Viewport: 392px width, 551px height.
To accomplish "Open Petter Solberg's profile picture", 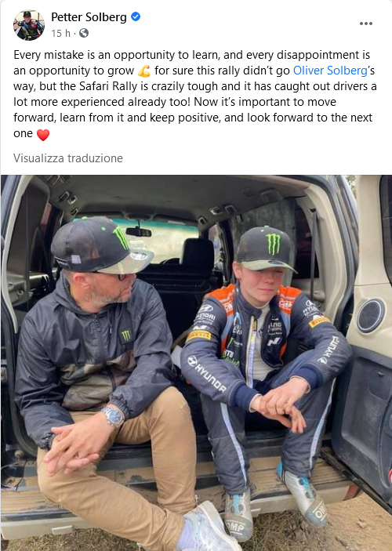I will tap(29, 25).
